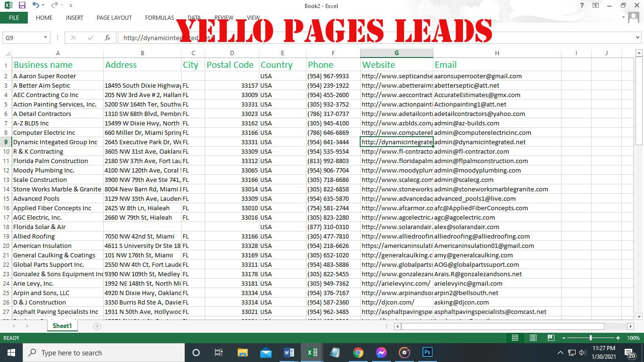Select the Sheet1 tab
This screenshot has height=362, width=644.
tap(62, 326)
